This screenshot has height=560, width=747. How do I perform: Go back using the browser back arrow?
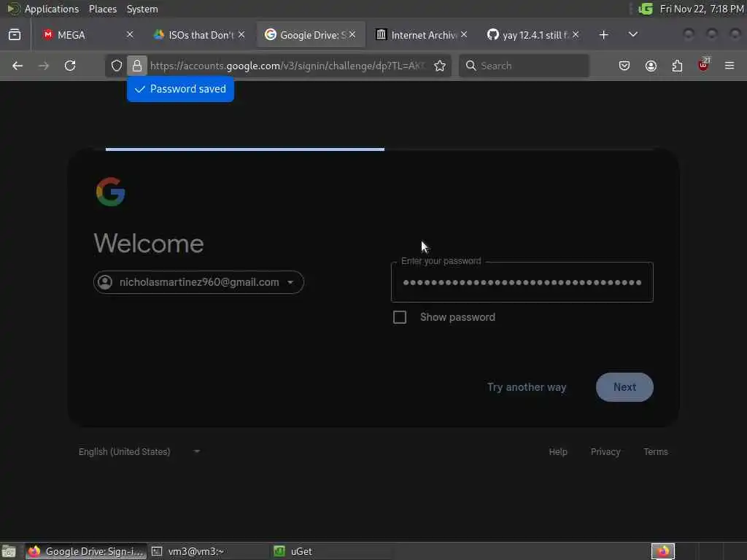tap(18, 66)
